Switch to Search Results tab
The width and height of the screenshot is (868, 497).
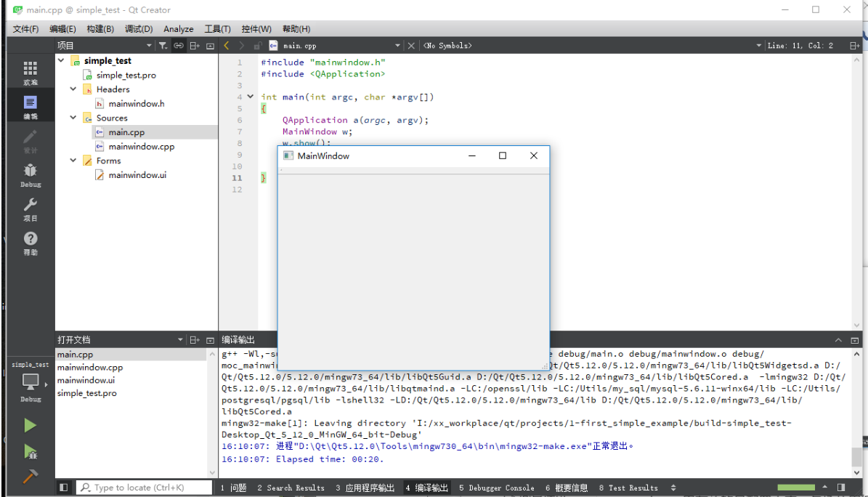[x=291, y=488]
